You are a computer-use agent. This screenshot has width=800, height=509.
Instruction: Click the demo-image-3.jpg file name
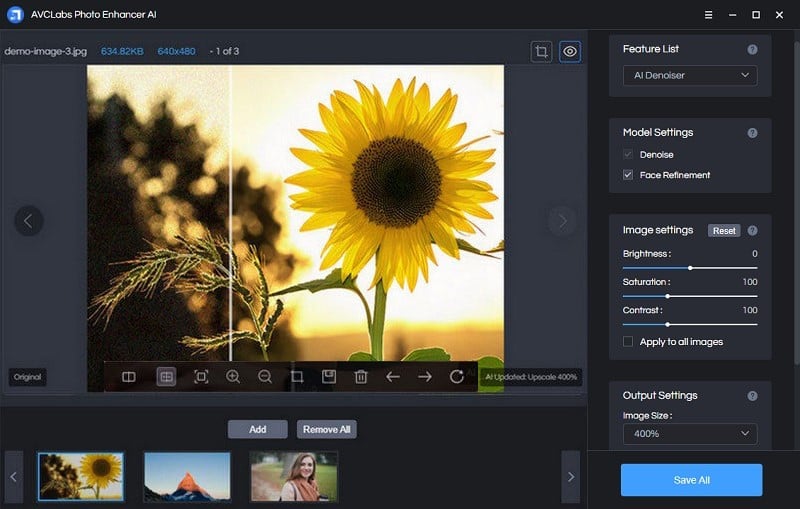46,52
